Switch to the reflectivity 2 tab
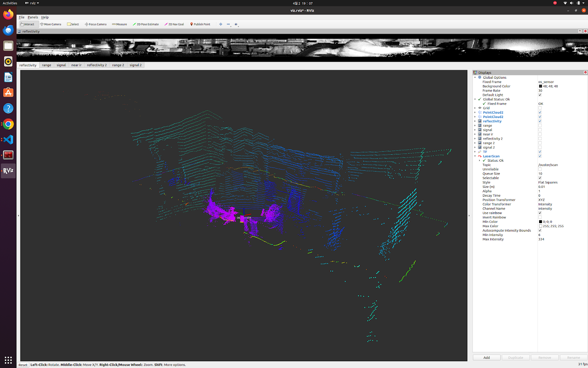 pos(97,65)
